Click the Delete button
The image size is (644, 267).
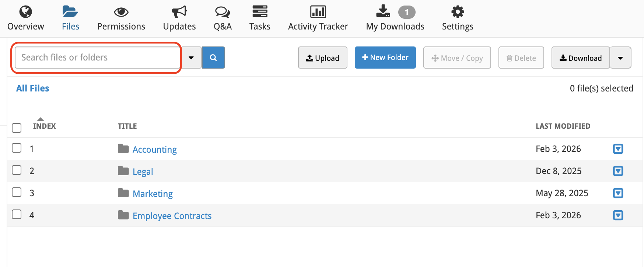[521, 58]
